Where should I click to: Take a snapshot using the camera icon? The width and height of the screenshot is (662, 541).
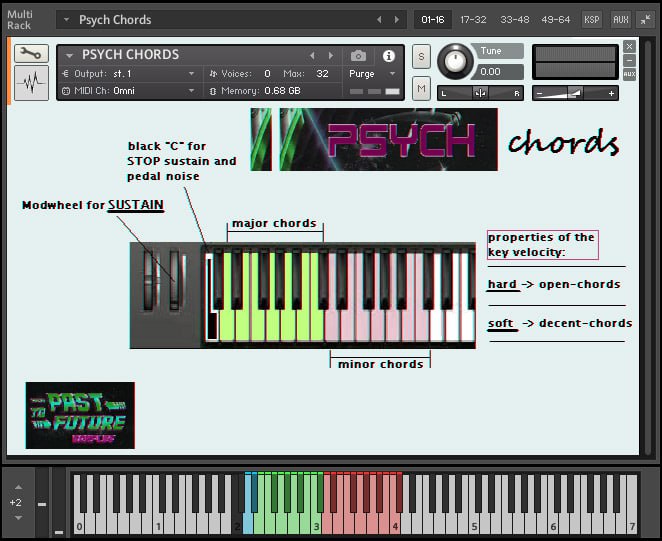click(358, 56)
